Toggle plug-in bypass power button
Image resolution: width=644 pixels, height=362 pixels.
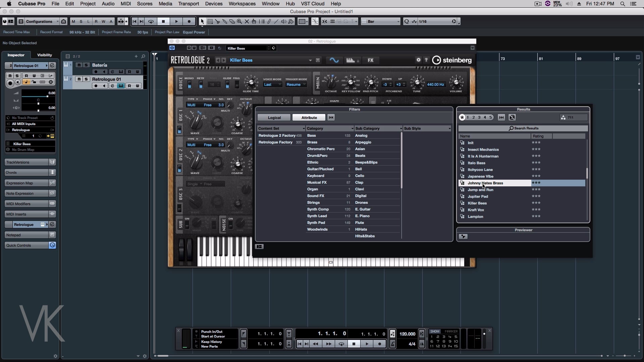[x=172, y=48]
